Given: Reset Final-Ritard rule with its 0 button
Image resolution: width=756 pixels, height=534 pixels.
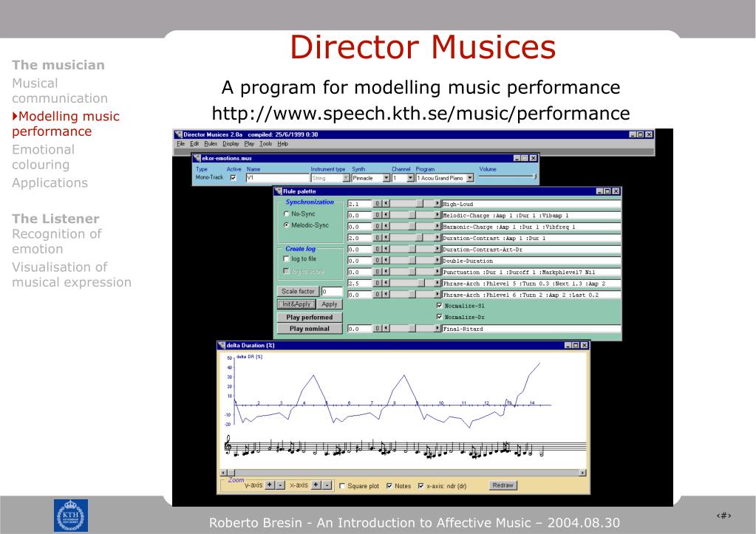Looking at the screenshot, I should 378,328.
